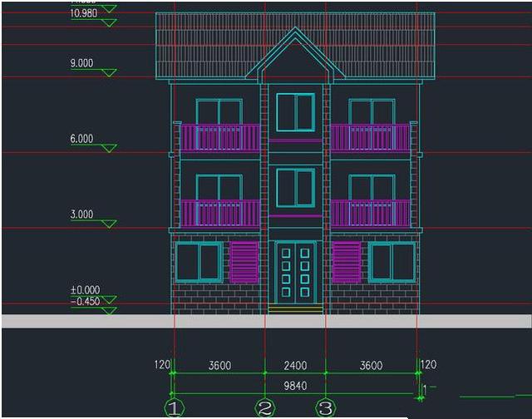532x419 pixels.
Task: Select the 9.000 elevation marker triangle
Action: pos(108,73)
